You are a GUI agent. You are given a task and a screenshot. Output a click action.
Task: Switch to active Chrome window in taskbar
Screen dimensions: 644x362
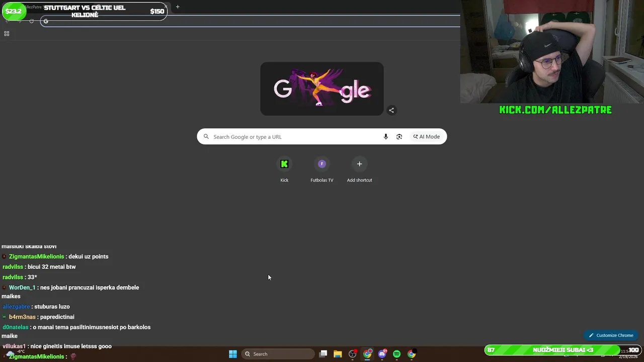[368, 354]
